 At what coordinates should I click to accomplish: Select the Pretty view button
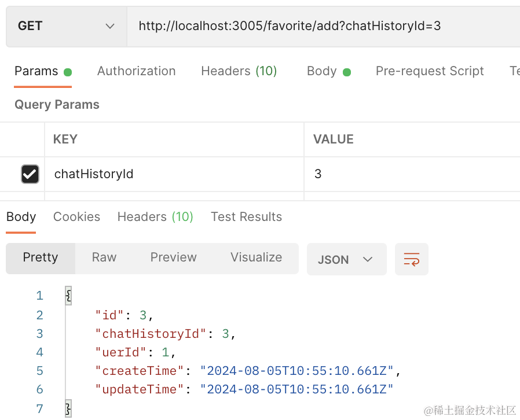tap(41, 257)
